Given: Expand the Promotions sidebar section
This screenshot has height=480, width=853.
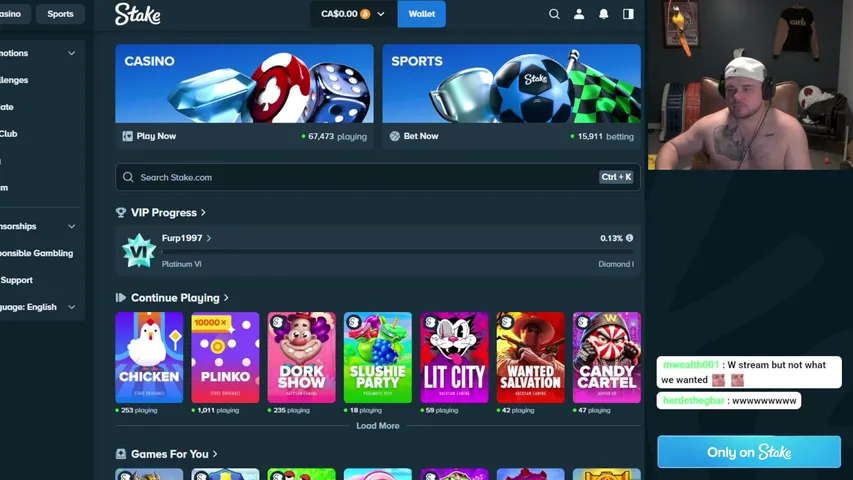Looking at the screenshot, I should pyautogui.click(x=72, y=53).
